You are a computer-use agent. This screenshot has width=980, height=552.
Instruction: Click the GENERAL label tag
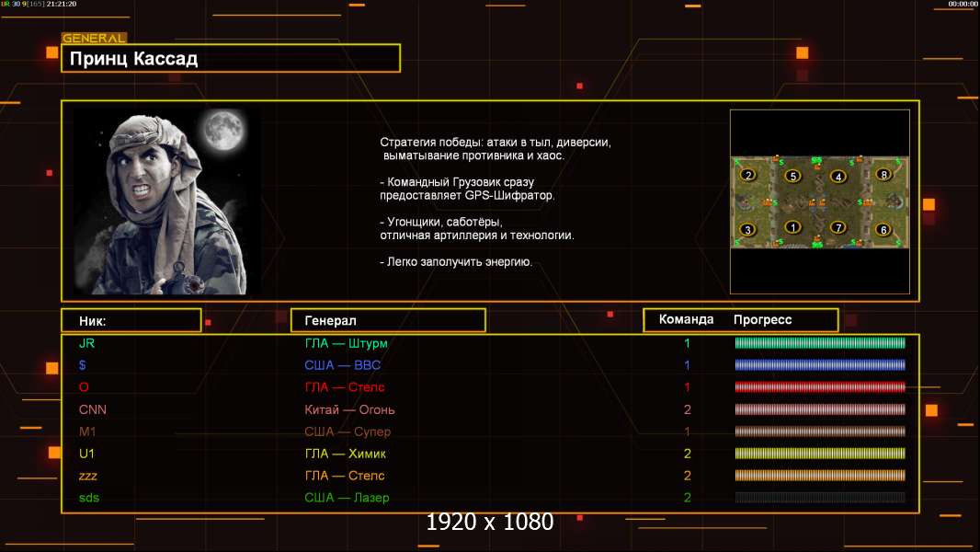[94, 38]
